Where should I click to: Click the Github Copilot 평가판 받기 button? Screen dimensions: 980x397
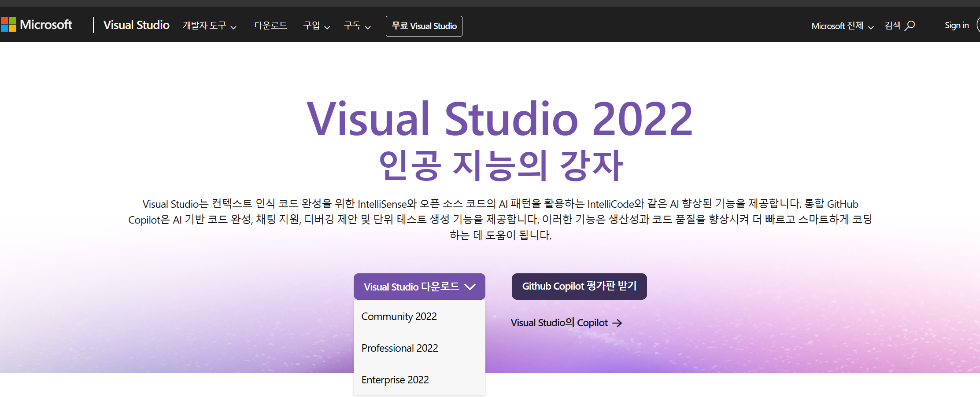coord(579,287)
